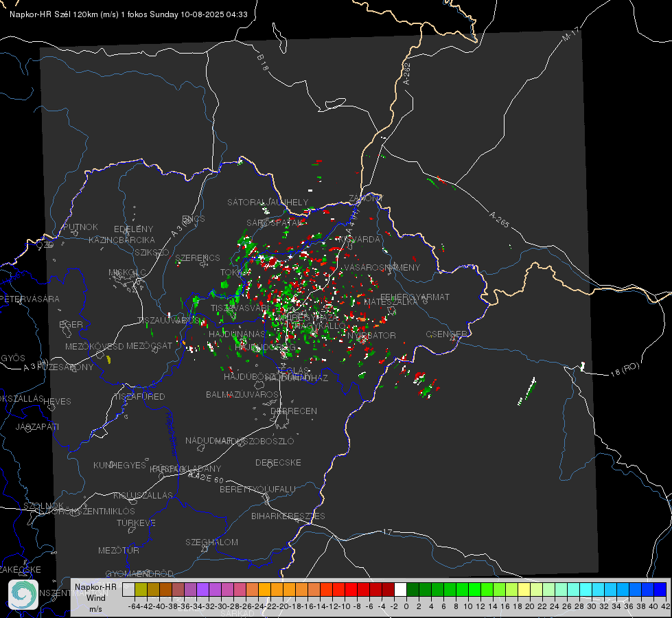Click the A-262 road label
This screenshot has width=672, height=618.
pos(407,73)
